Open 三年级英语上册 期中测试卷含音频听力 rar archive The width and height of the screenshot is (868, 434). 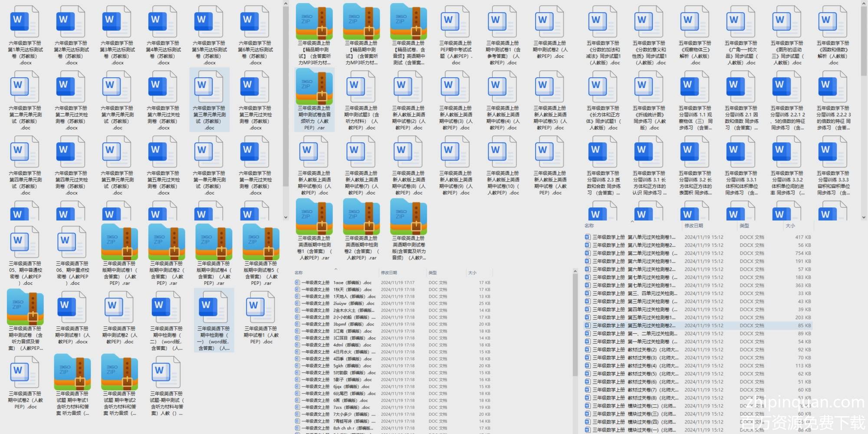pyautogui.click(x=314, y=87)
